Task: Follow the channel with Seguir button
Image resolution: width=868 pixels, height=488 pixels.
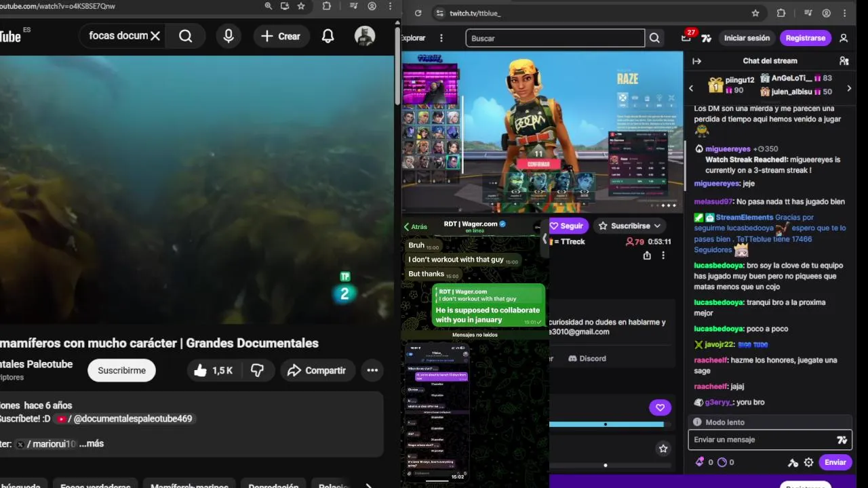Action: click(x=567, y=226)
